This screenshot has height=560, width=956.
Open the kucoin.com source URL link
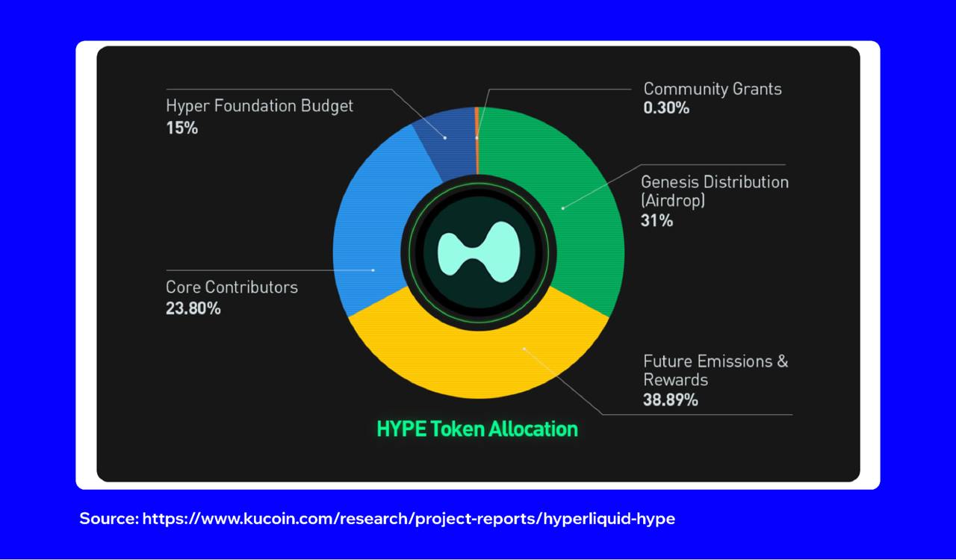[x=409, y=518]
